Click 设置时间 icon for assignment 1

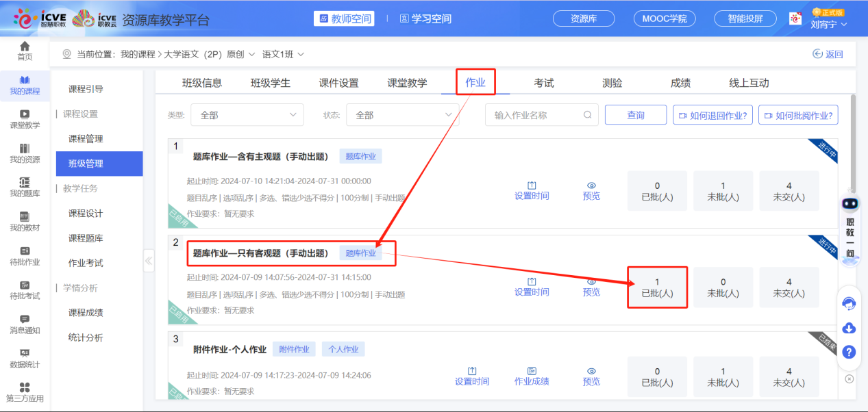(532, 185)
